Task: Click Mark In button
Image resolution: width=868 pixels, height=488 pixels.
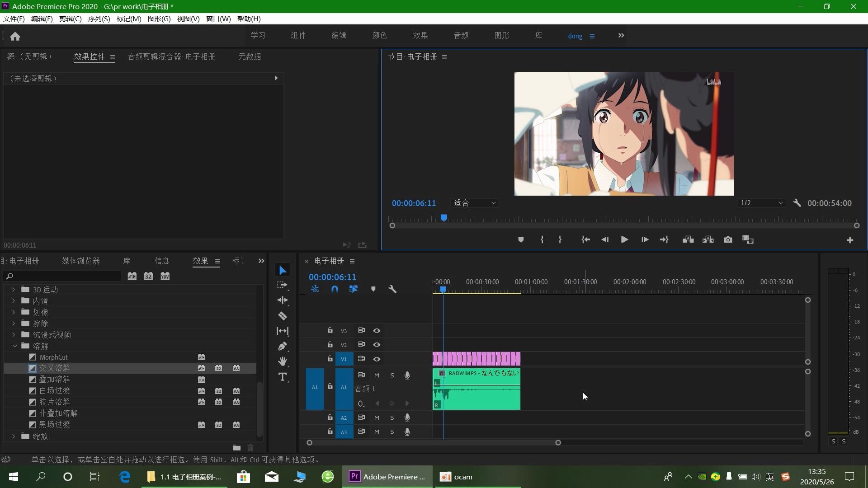Action: (x=542, y=239)
